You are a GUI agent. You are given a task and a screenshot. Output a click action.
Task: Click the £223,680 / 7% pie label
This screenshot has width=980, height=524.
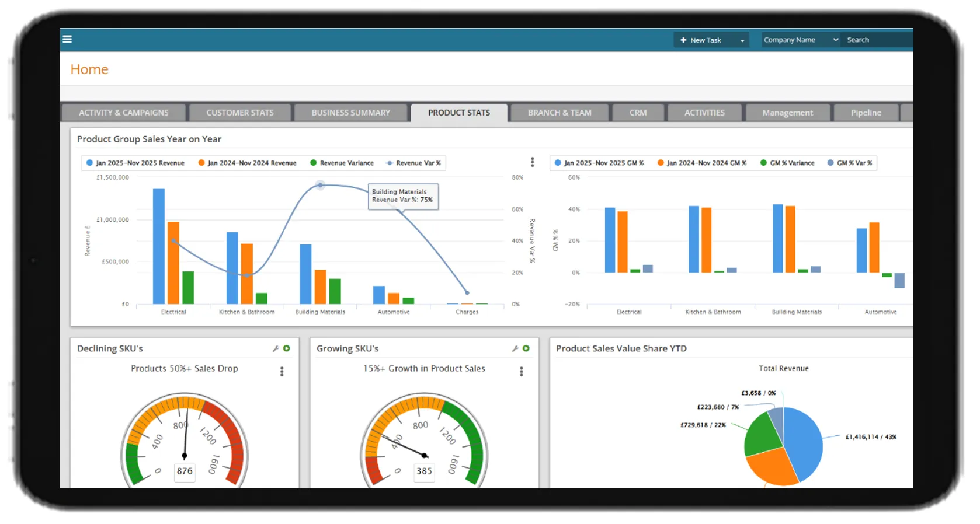click(718, 407)
